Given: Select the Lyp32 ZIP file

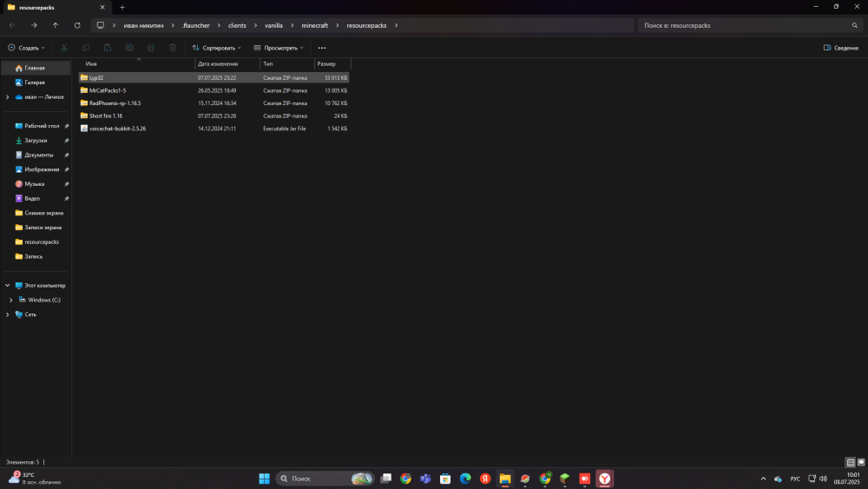Looking at the screenshot, I should coord(214,77).
